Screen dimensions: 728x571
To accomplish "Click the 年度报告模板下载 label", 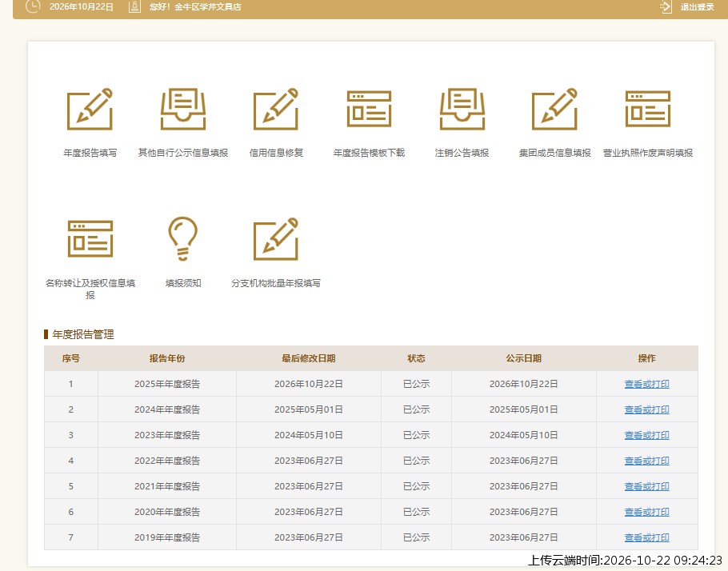I will (x=369, y=153).
